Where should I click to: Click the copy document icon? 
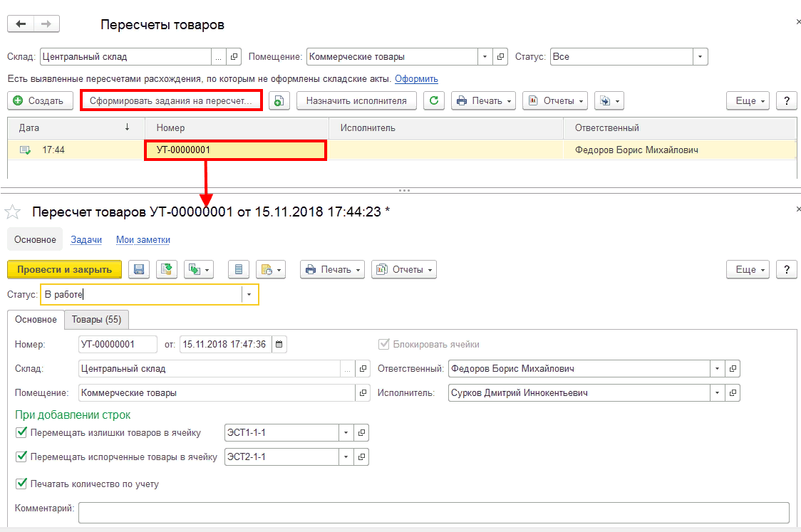[279, 101]
